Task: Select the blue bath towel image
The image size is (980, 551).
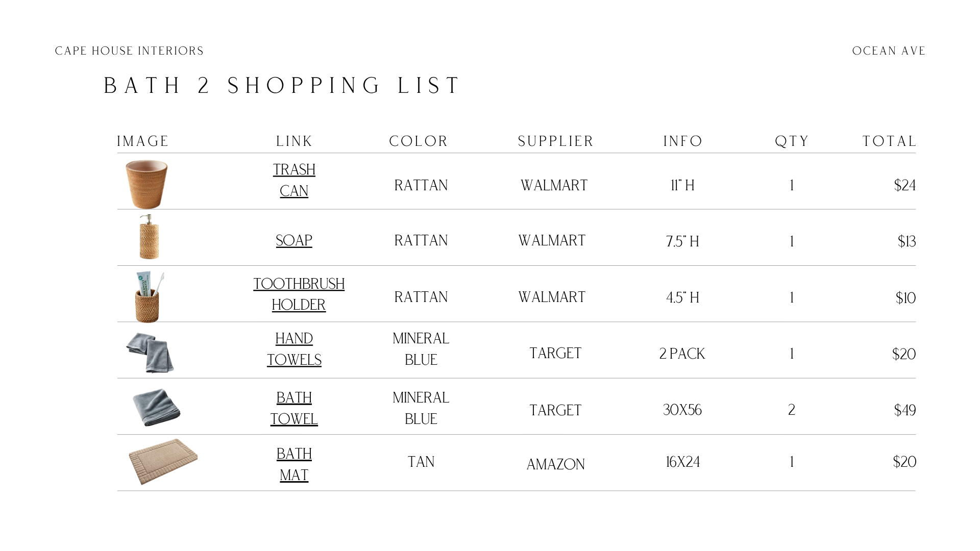Action: pyautogui.click(x=156, y=407)
